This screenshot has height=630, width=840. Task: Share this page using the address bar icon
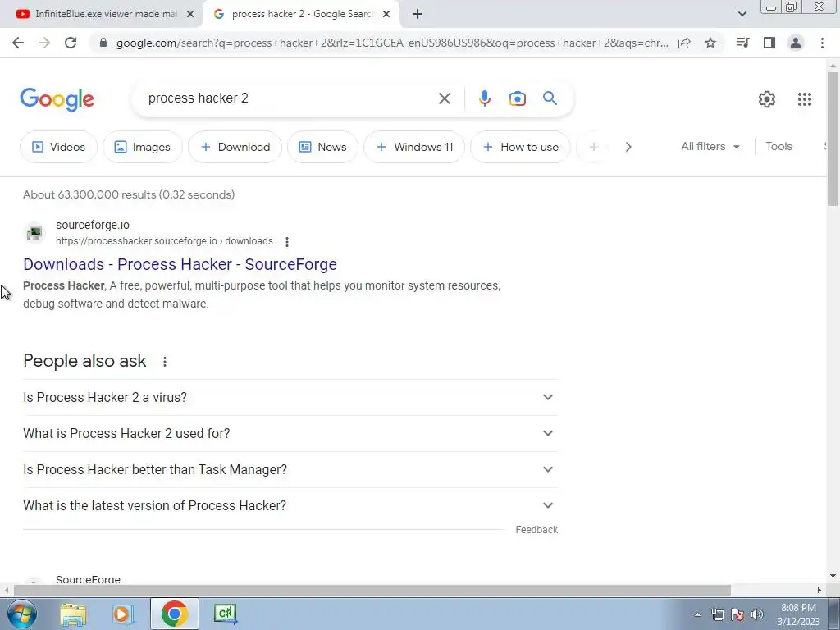tap(684, 43)
